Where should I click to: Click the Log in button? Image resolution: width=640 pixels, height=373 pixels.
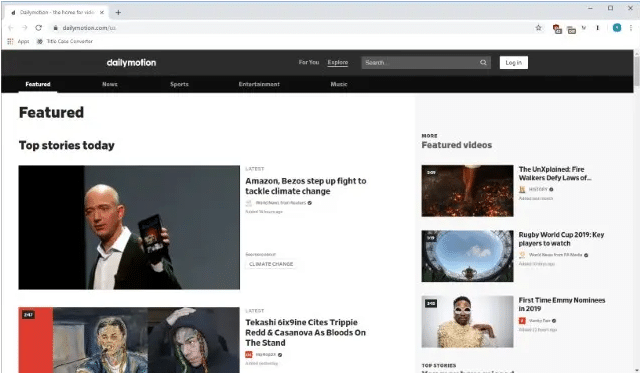point(513,62)
